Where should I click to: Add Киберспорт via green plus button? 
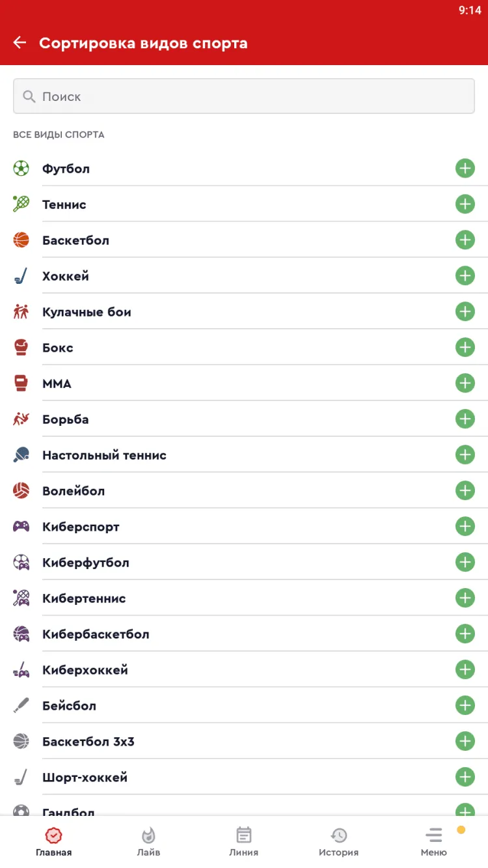(x=465, y=526)
